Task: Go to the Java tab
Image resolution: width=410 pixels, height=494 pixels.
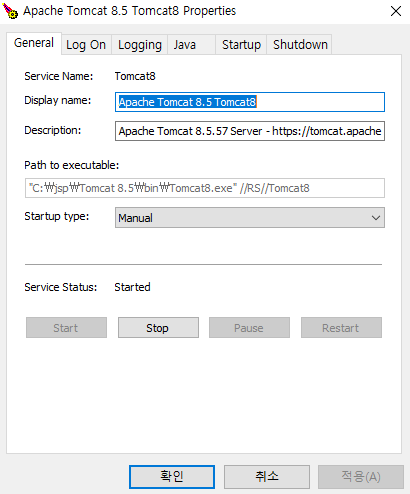Action: coord(191,45)
